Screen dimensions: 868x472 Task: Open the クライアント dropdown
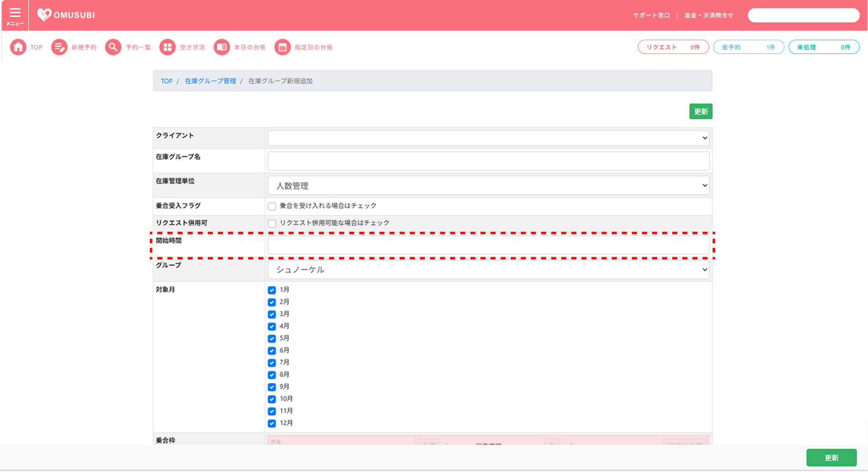[488, 138]
